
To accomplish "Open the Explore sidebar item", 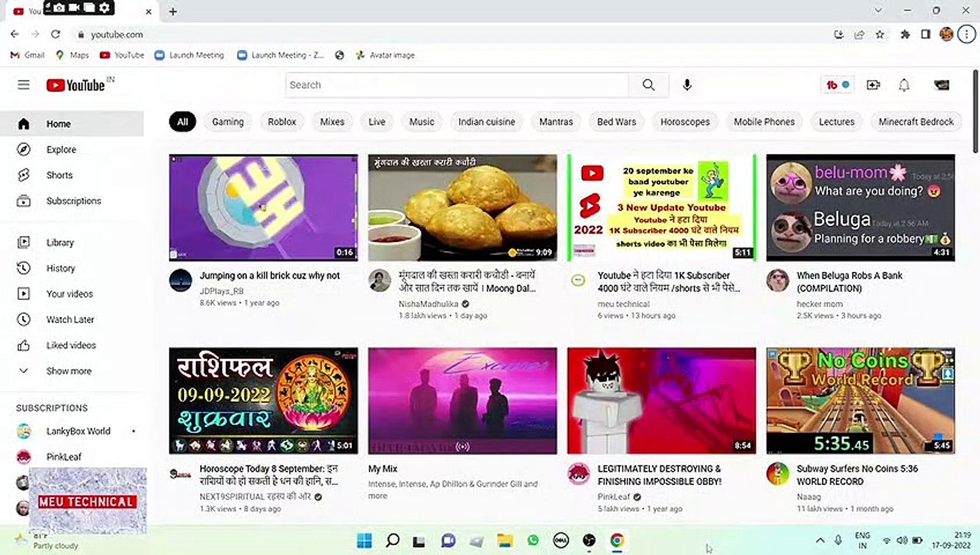I will pos(72,150).
